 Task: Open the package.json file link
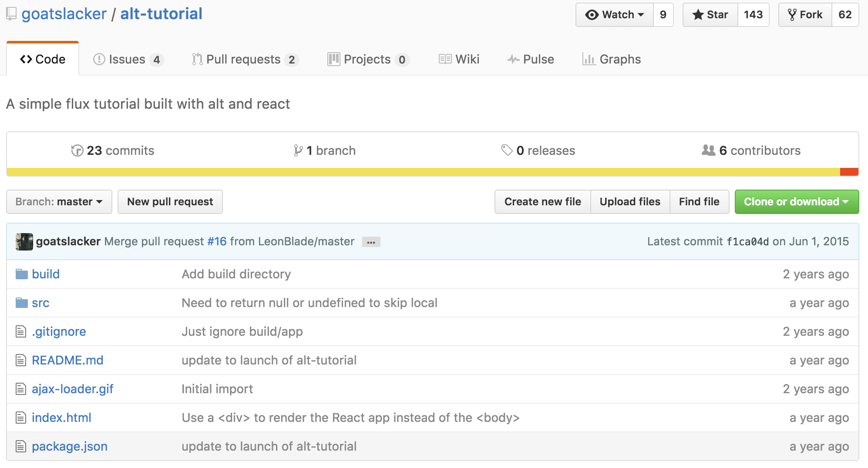(70, 446)
